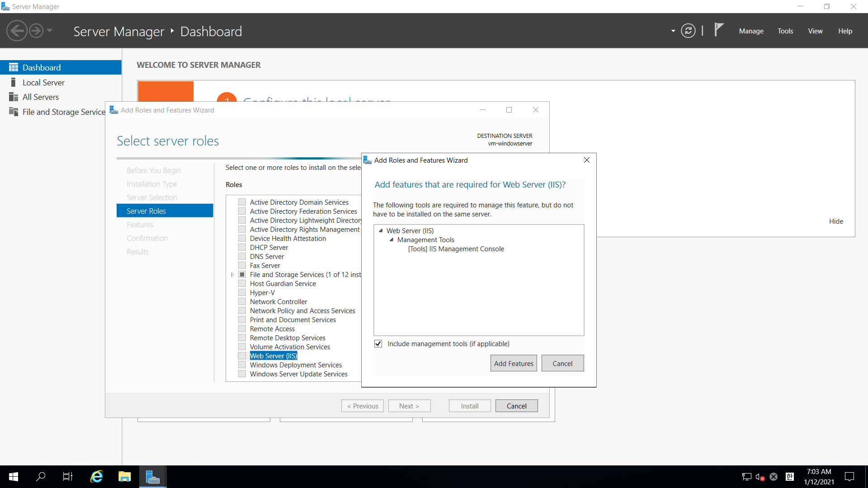This screenshot has height=488, width=868.
Task: Click the Hide link
Action: tap(836, 221)
